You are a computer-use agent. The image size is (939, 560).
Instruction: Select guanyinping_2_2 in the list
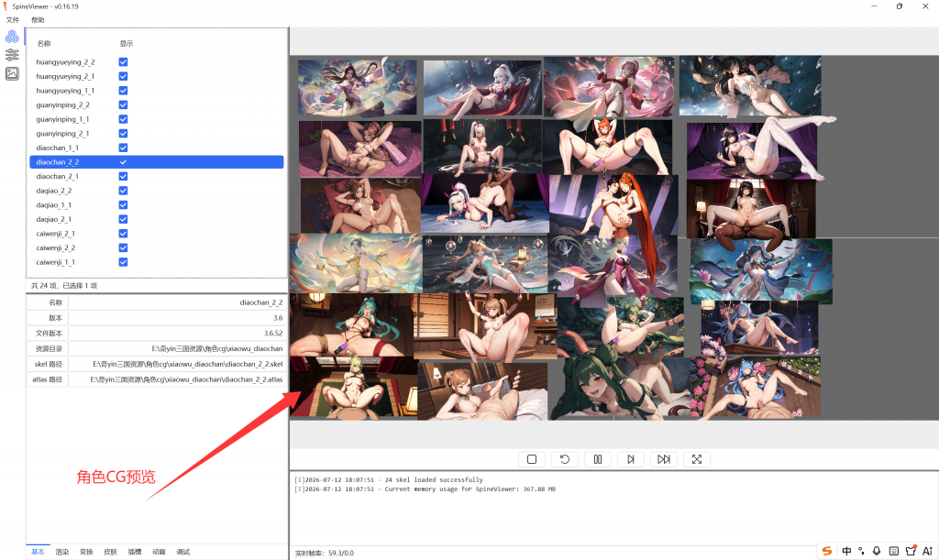click(x=156, y=104)
